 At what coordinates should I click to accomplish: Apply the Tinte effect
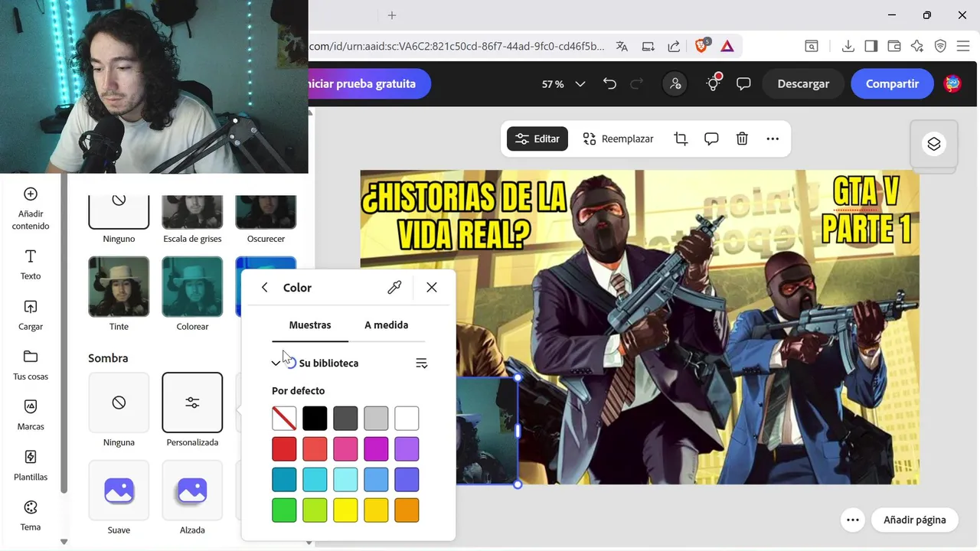point(119,286)
